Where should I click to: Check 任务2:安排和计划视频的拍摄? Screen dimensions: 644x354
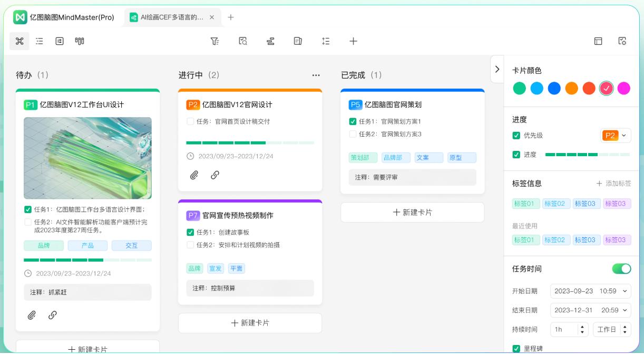190,245
